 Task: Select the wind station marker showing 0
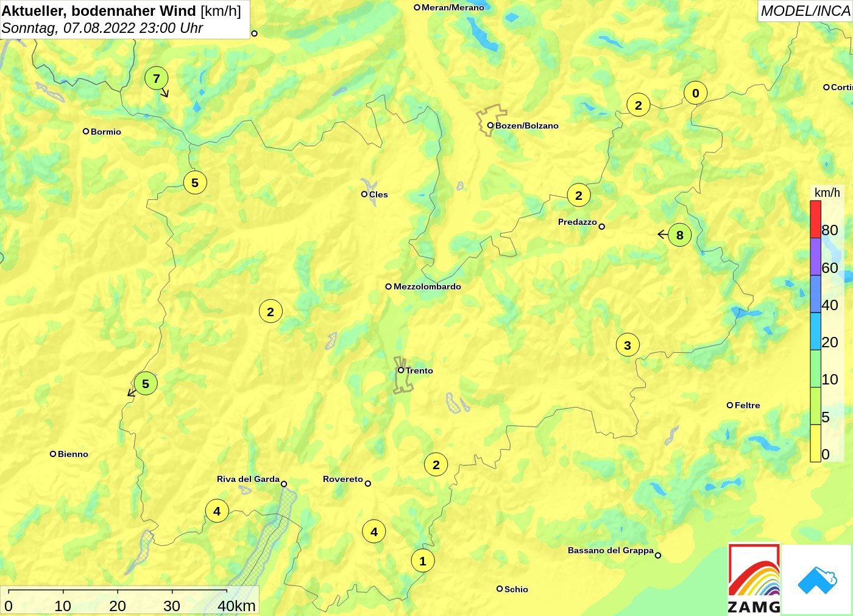(696, 93)
